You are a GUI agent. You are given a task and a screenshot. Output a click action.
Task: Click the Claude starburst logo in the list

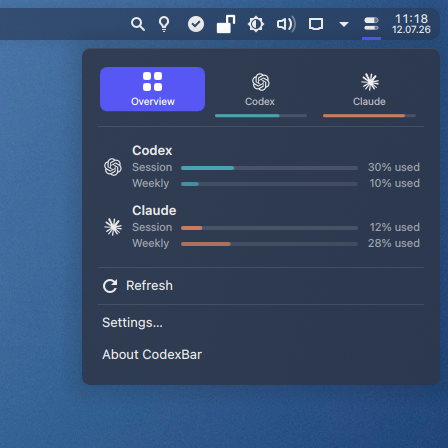113,227
